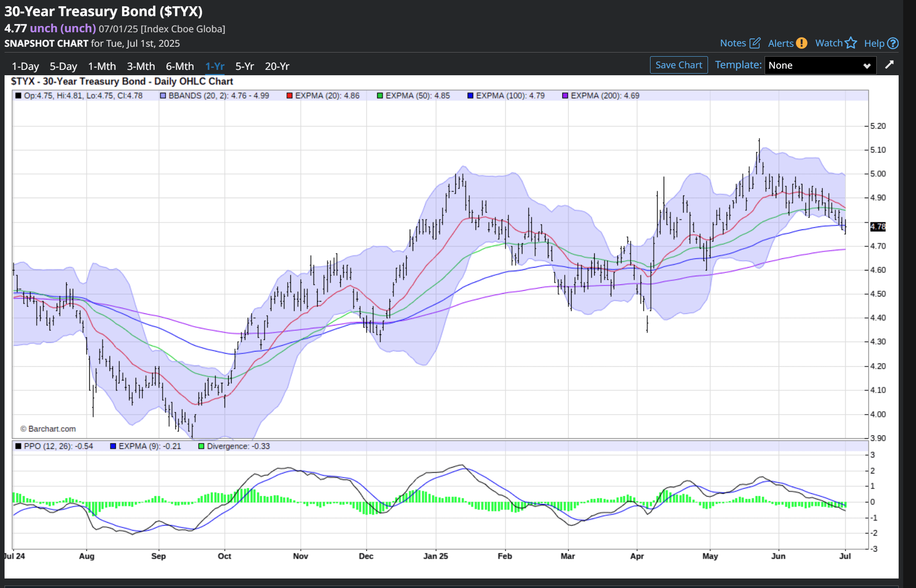Click the purple EXPMA (200) legend square
The height and width of the screenshot is (588, 916).
[x=565, y=96]
